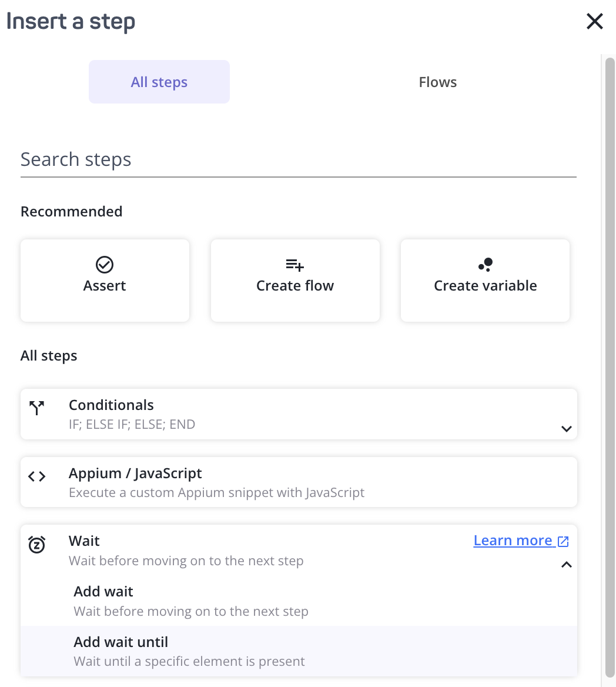Select the Appium / JavaScript step
Screen dimensions: 616x687
[x=299, y=482]
